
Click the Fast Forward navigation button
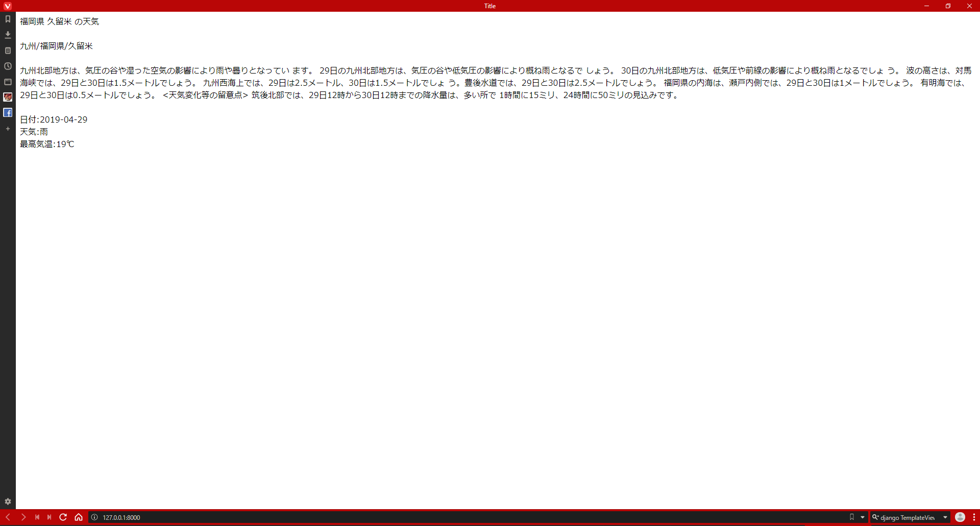pos(50,517)
